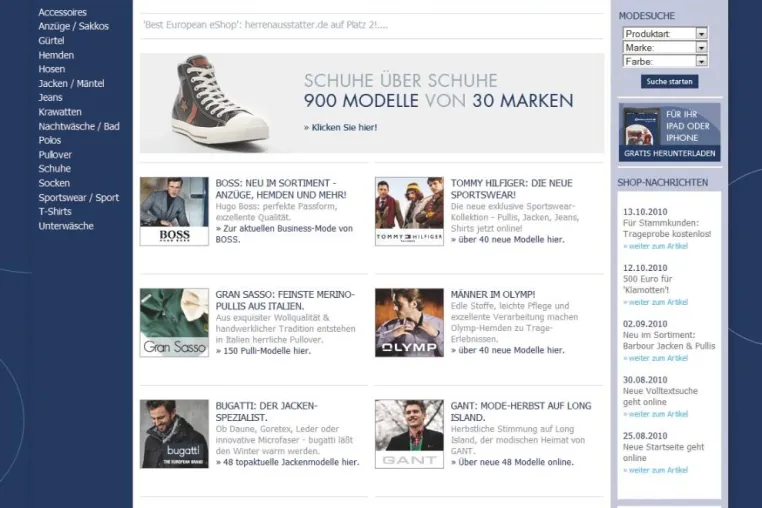Image resolution: width=762 pixels, height=508 pixels.
Task: Open the Produktart dropdown
Action: tap(665, 34)
